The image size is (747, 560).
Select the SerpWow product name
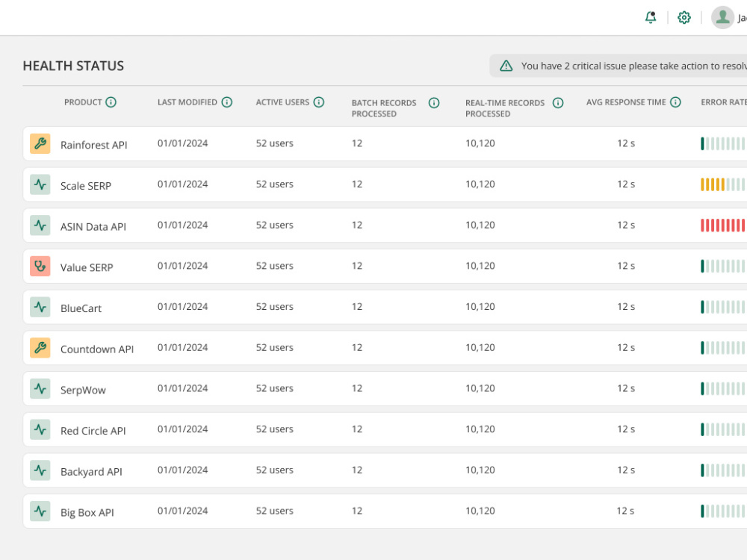tap(83, 390)
